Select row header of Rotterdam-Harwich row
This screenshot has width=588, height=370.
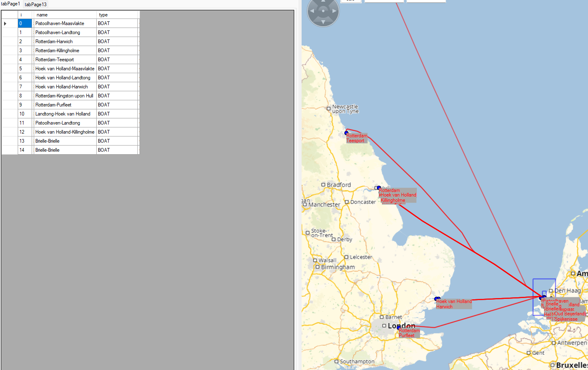pos(9,42)
